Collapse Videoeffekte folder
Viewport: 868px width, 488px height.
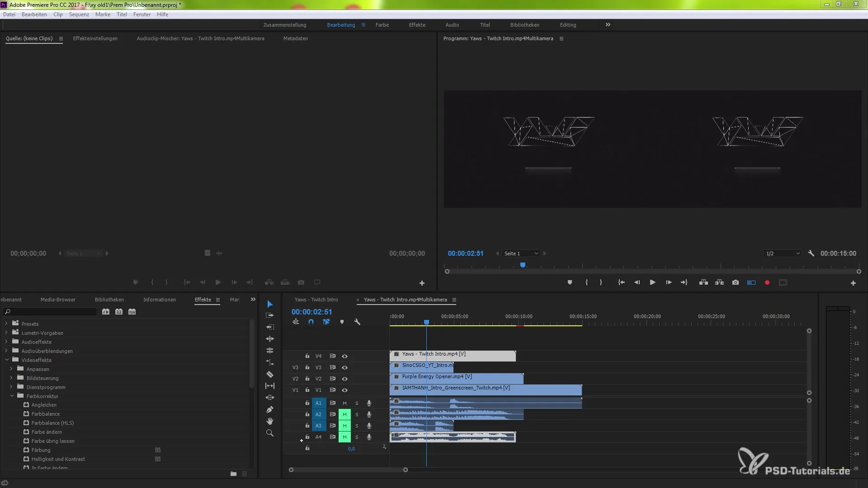[7, 360]
